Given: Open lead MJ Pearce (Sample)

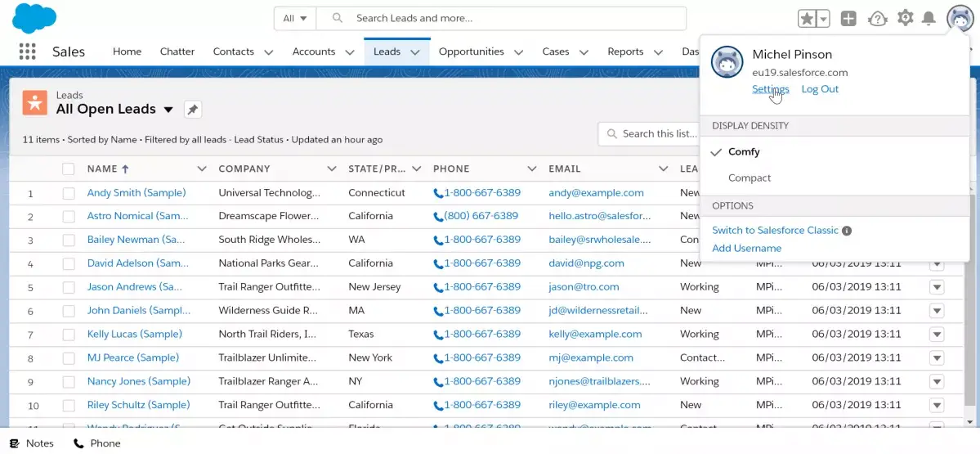Looking at the screenshot, I should [133, 358].
